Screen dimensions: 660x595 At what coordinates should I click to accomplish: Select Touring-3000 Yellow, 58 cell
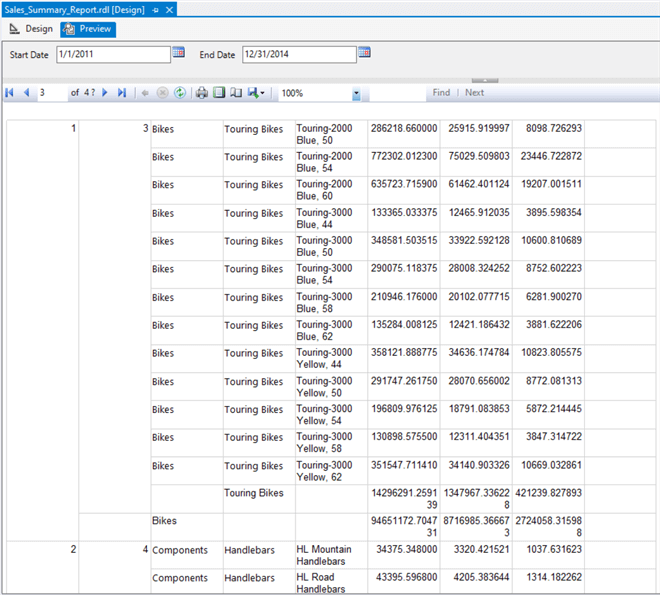(x=331, y=442)
